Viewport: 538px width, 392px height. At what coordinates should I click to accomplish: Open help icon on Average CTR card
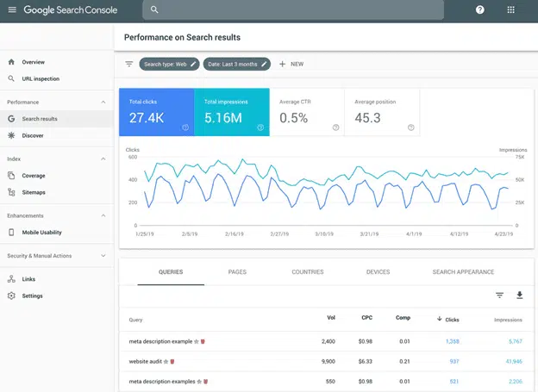335,128
